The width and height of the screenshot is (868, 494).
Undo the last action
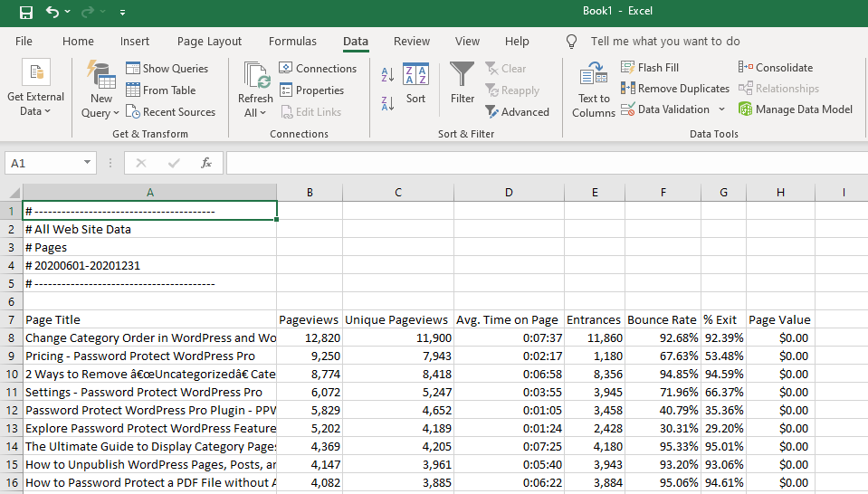(x=52, y=12)
